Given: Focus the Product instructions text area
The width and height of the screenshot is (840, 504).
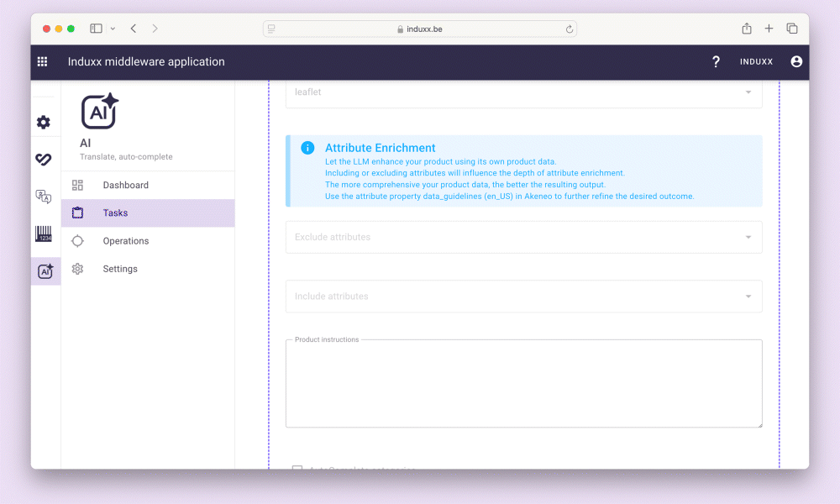Looking at the screenshot, I should coord(523,384).
